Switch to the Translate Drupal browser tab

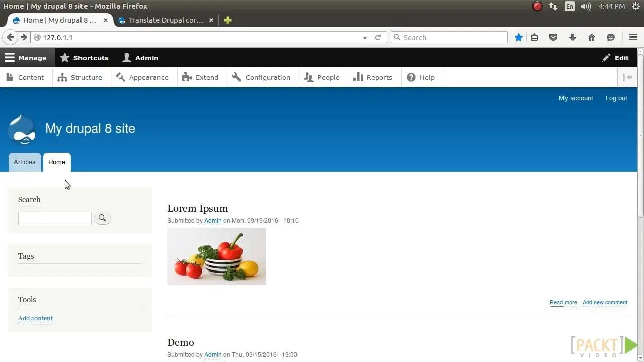click(x=166, y=20)
